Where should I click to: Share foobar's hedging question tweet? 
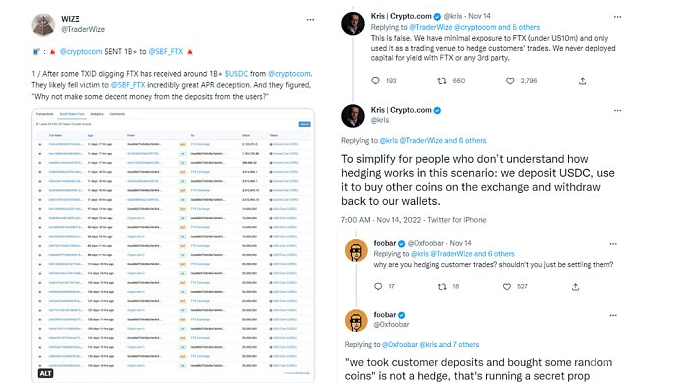click(575, 287)
